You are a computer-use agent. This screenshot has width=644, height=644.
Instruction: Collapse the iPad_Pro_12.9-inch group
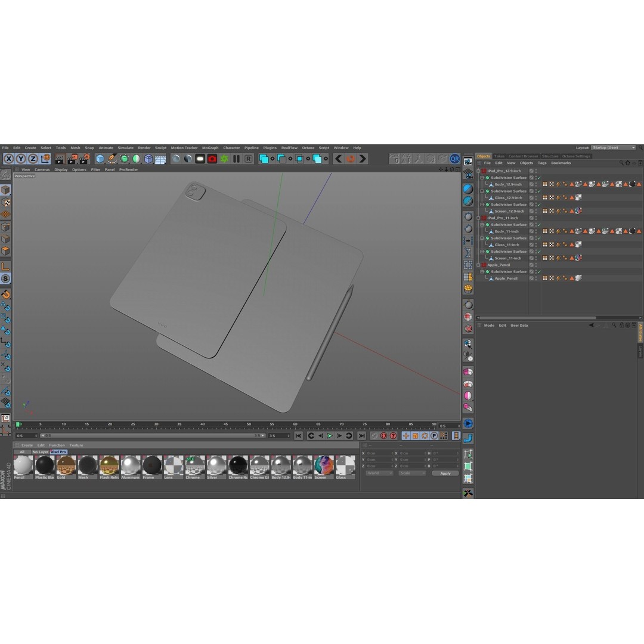tap(478, 171)
